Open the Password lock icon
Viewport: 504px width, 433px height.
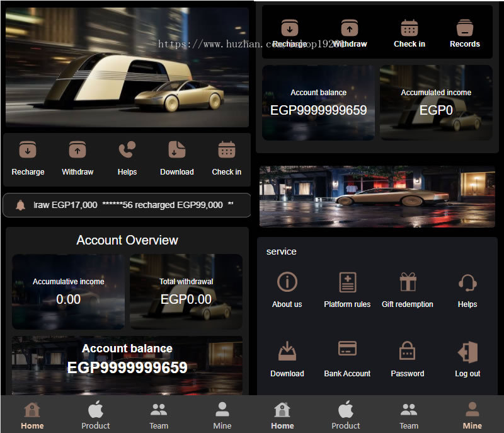coord(407,350)
